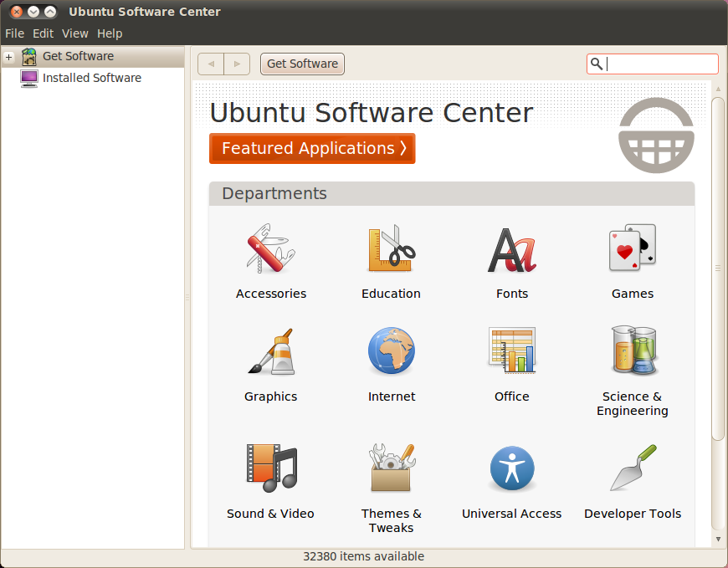Open the Accessories department icon
728x568 pixels.
(x=270, y=248)
